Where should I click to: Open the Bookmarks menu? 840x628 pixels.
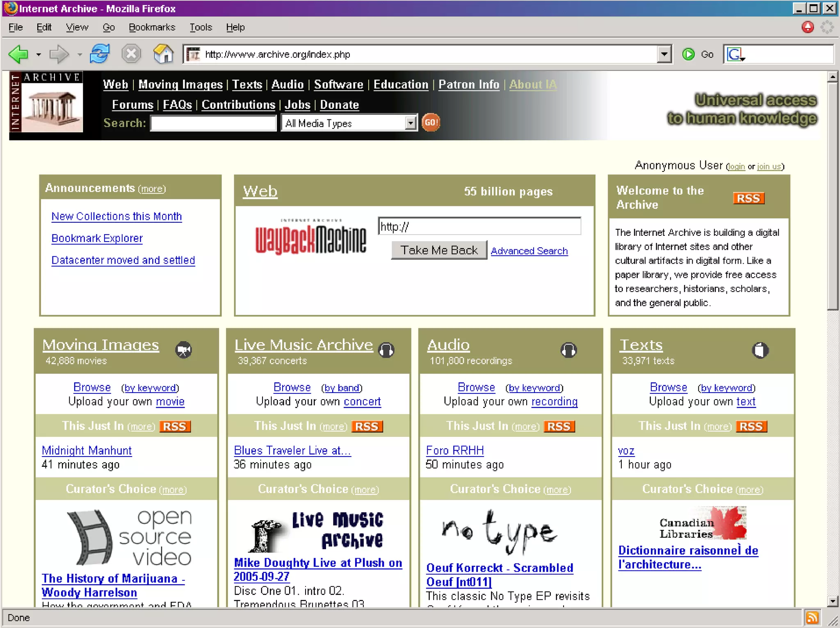click(x=152, y=27)
